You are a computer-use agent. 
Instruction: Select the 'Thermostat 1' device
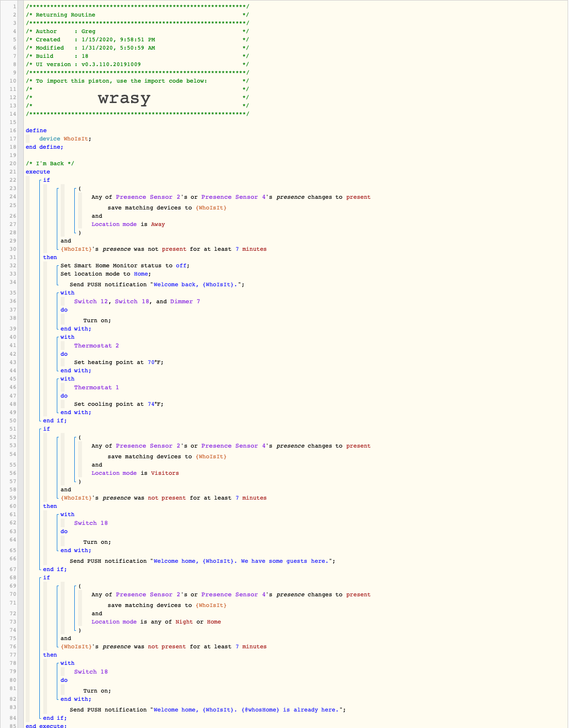point(96,388)
